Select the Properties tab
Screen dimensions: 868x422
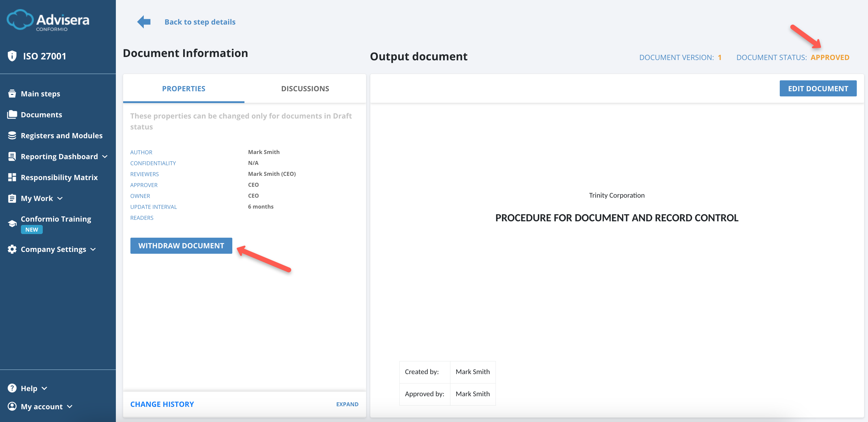pyautogui.click(x=184, y=88)
